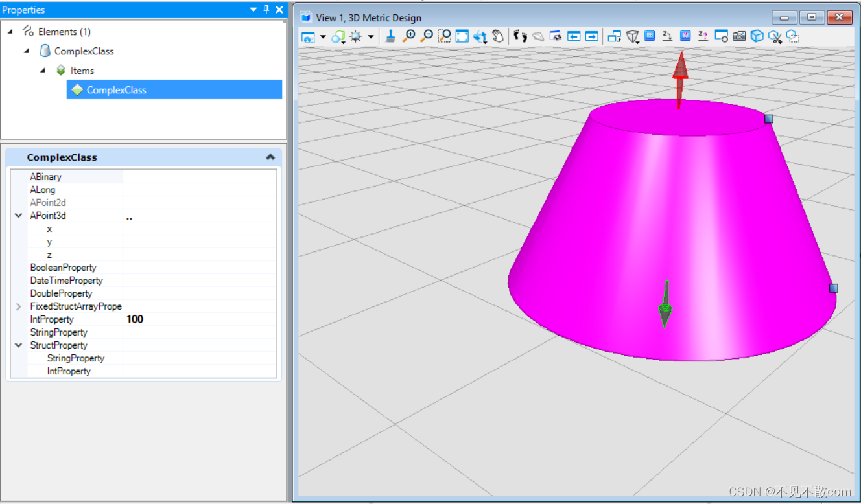Click View Previous arrow icon
The height and width of the screenshot is (504, 861).
point(574,36)
